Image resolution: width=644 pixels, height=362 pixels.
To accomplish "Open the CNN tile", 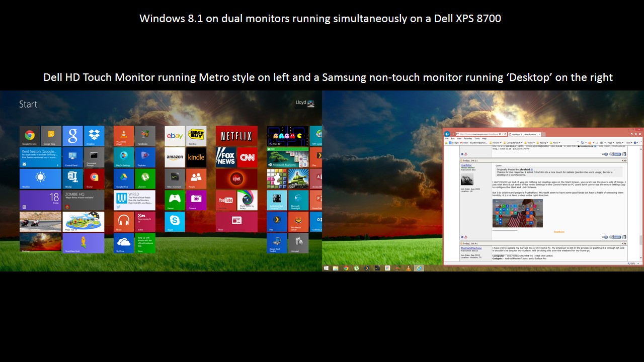I will point(248,157).
